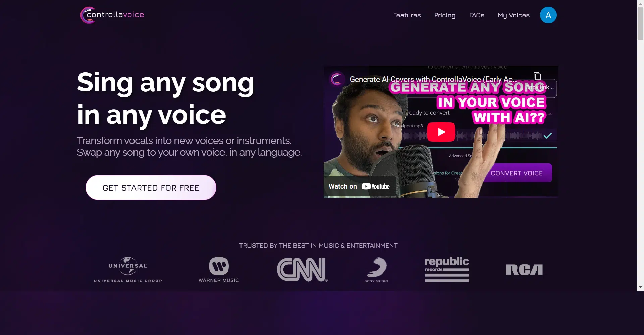
Task: Click the Controllavoice logo
Action: pyautogui.click(x=112, y=15)
